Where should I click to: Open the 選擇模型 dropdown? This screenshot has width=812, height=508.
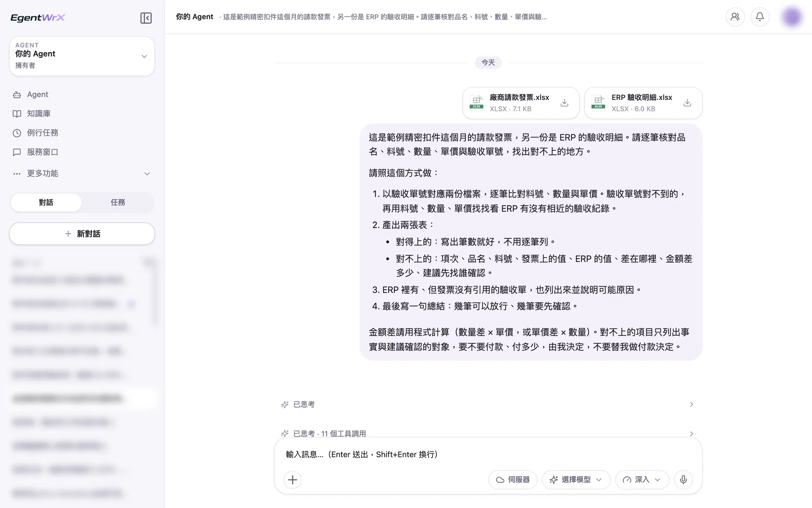click(576, 480)
